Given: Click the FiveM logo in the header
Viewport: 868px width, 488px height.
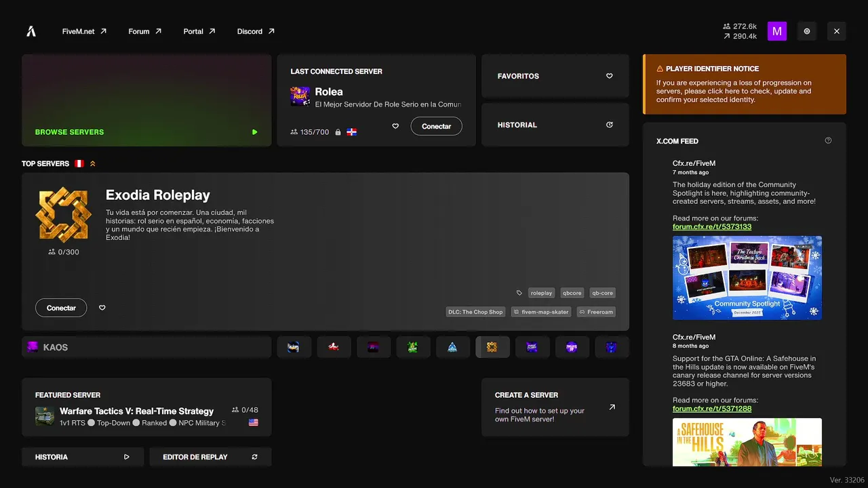Looking at the screenshot, I should point(31,31).
